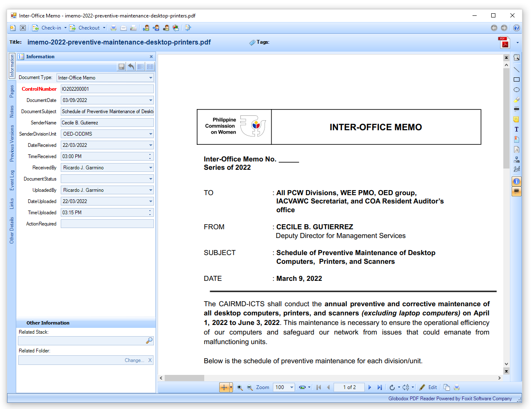Screen dimensions: 532x409
Task: Click the DocumentSubject text field
Action: pos(107,112)
